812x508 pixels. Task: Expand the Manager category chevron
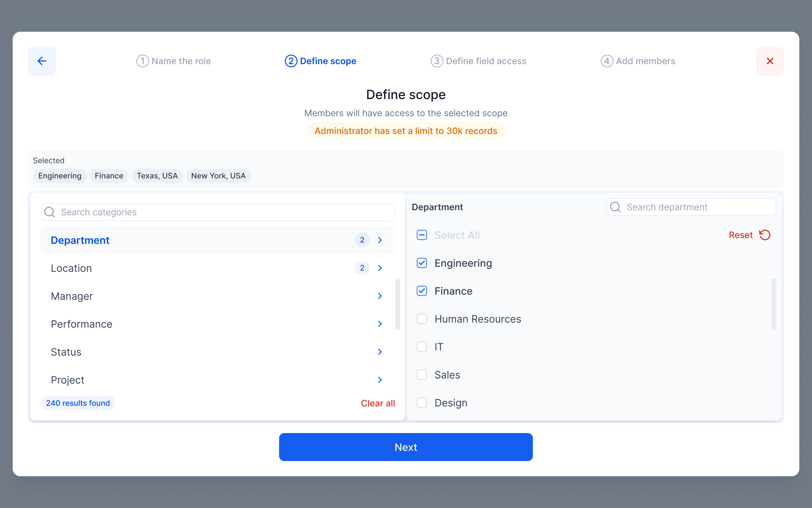(x=380, y=296)
